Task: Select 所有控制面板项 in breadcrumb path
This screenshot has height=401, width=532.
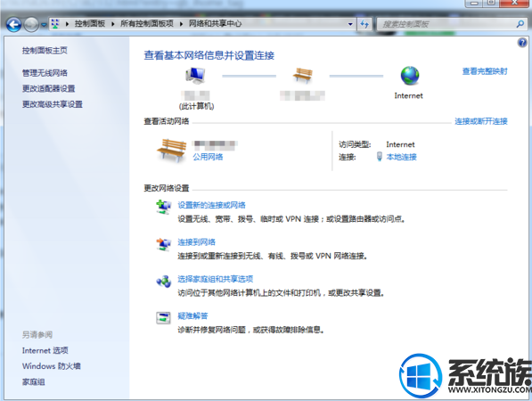Action: tap(147, 24)
